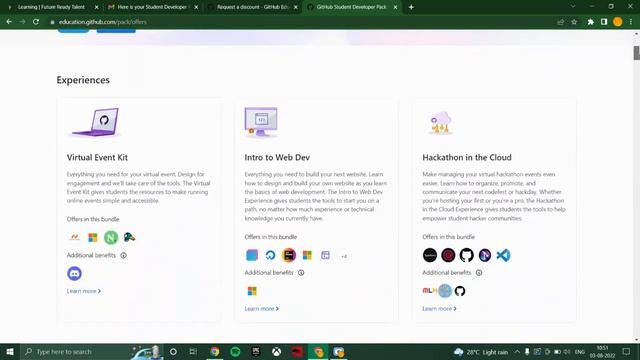Click the Discord icon in Virtual Event Kit benefits
This screenshot has width=640, height=360.
pyautogui.click(x=74, y=273)
